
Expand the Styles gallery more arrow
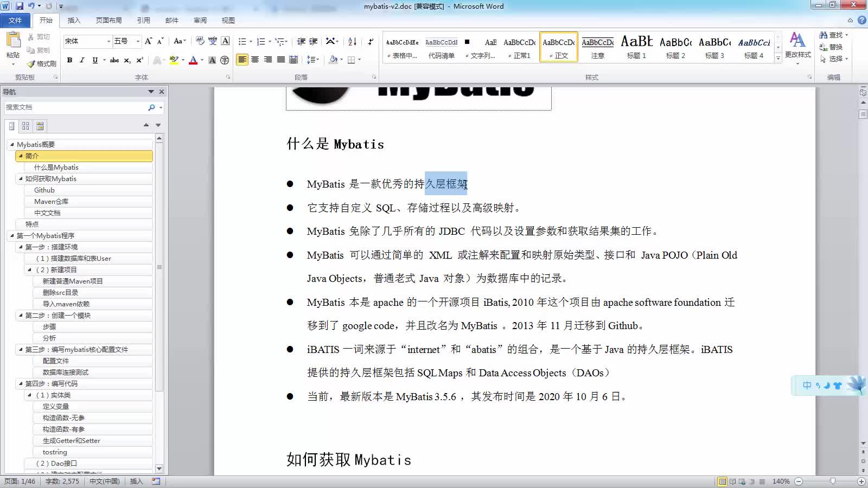778,57
